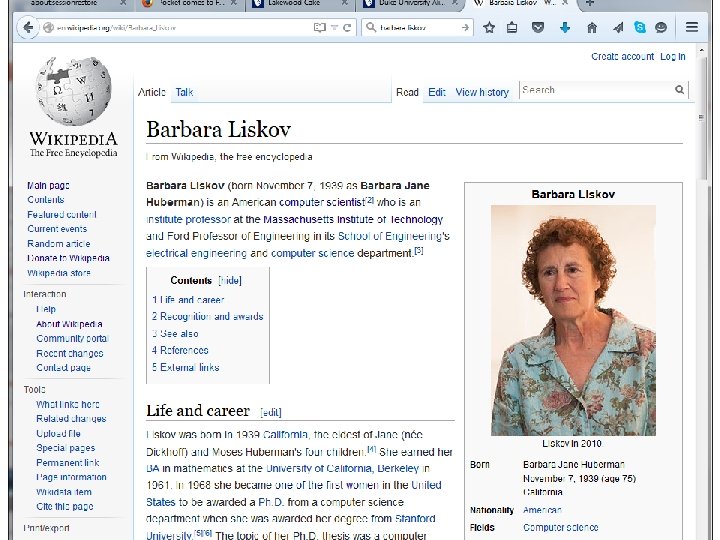The width and height of the screenshot is (720, 540).
Task: Follow the Stanford link in Life and career
Action: tap(415, 519)
